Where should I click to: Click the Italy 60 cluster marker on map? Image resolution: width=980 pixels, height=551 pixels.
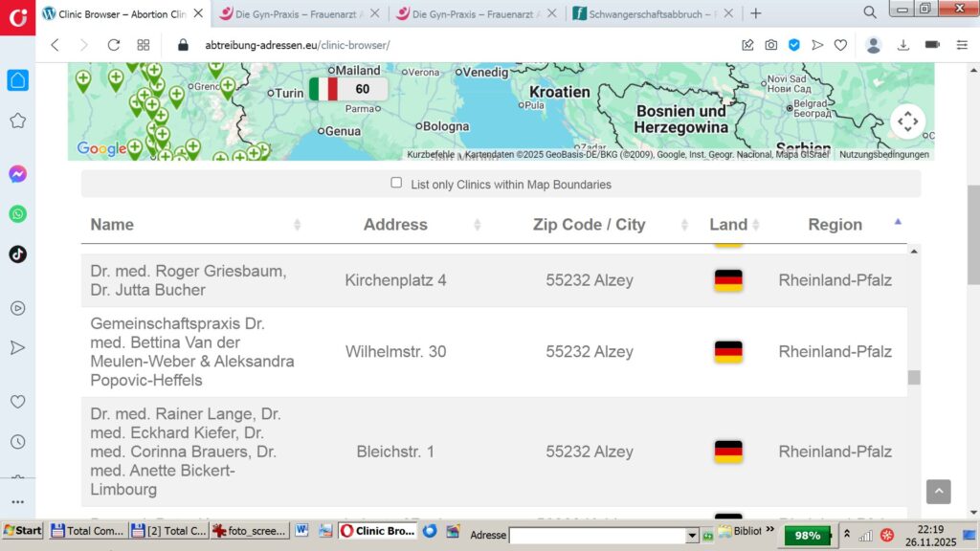(348, 89)
